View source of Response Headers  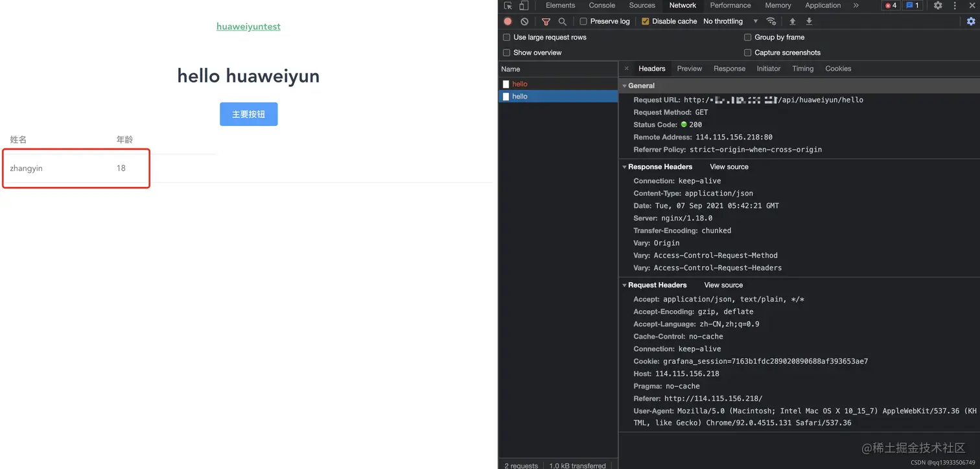tap(729, 167)
